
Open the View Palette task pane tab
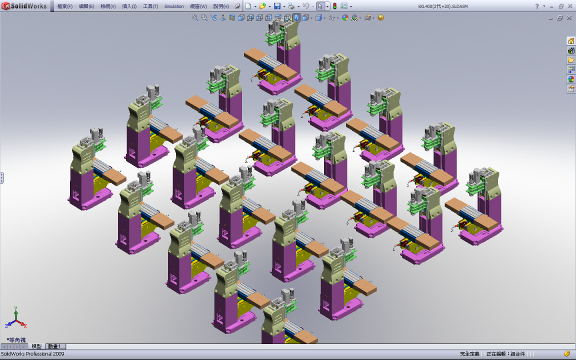point(570,69)
